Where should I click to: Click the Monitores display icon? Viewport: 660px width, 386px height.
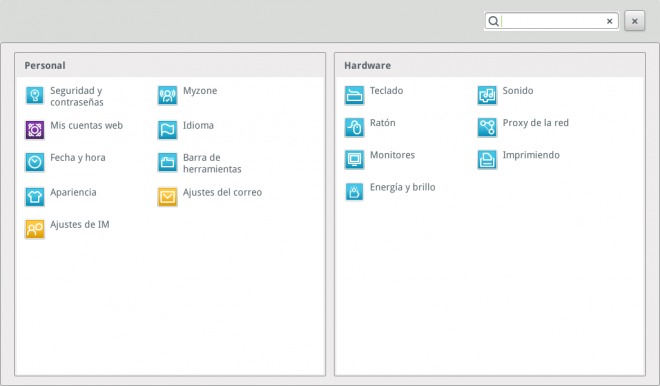354,160
